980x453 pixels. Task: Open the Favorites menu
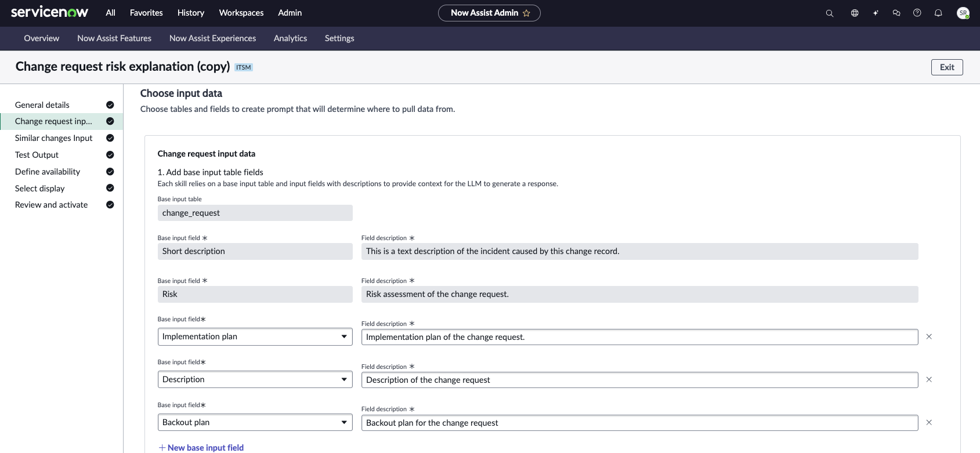point(146,13)
